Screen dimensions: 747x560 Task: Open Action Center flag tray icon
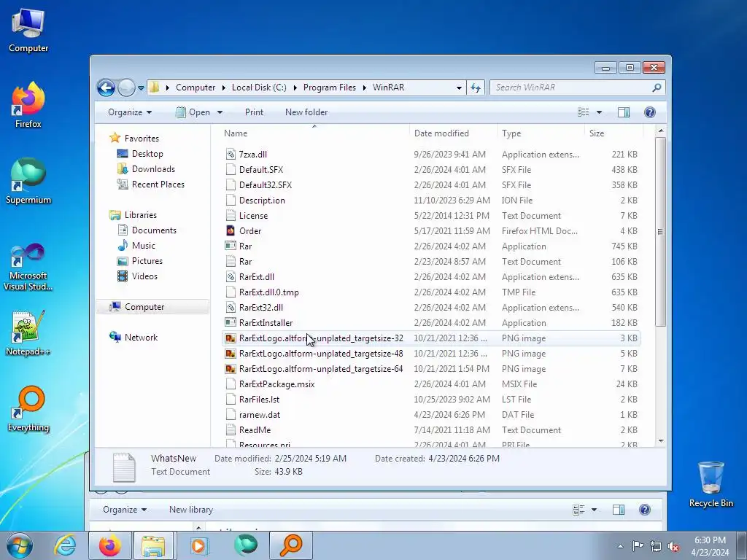[638, 546]
